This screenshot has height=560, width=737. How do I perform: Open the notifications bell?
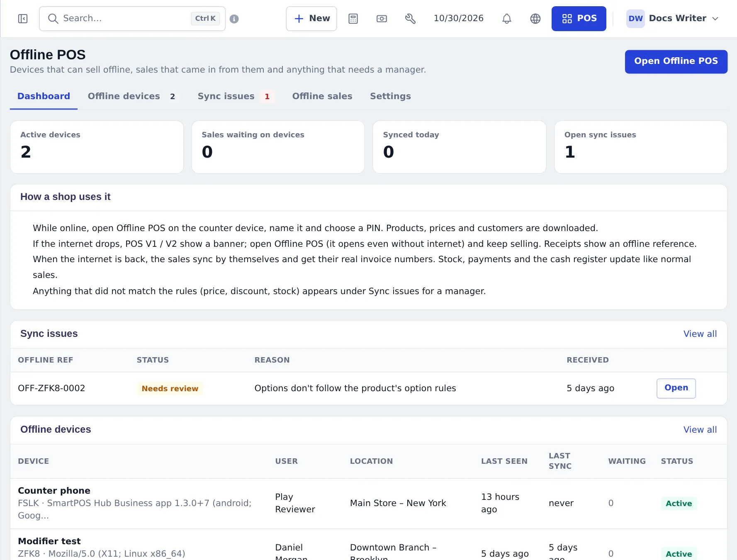[506, 19]
